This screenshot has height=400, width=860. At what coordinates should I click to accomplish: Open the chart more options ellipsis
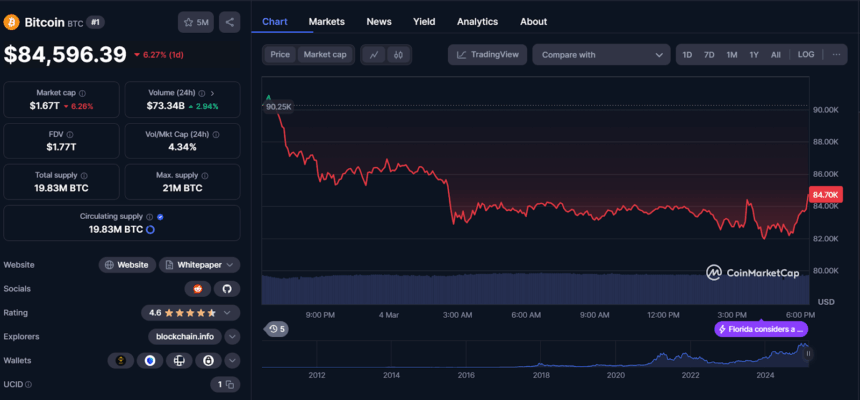(836, 55)
